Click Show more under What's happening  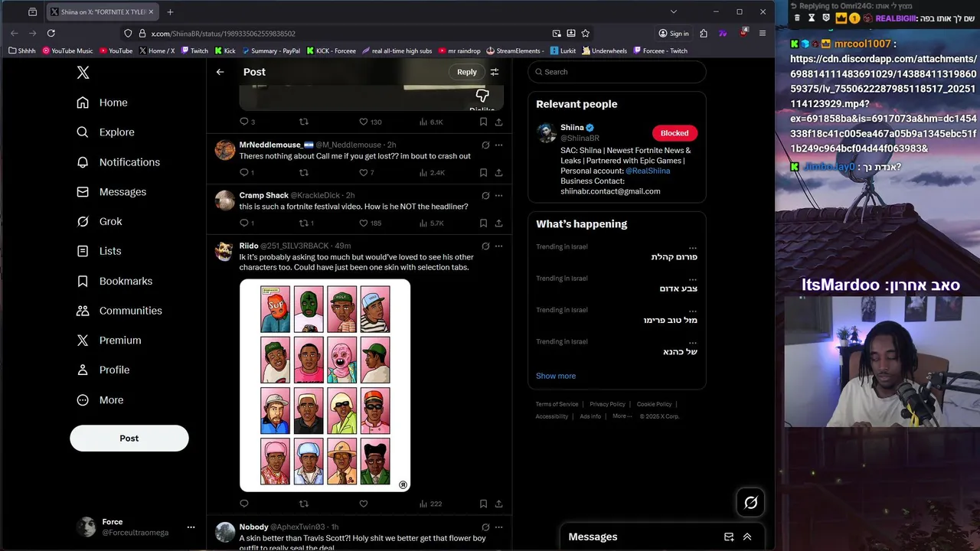pyautogui.click(x=556, y=376)
